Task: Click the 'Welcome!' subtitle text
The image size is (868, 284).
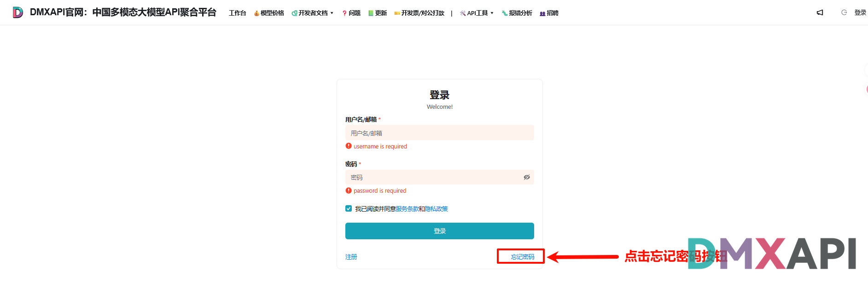Action: click(x=440, y=106)
